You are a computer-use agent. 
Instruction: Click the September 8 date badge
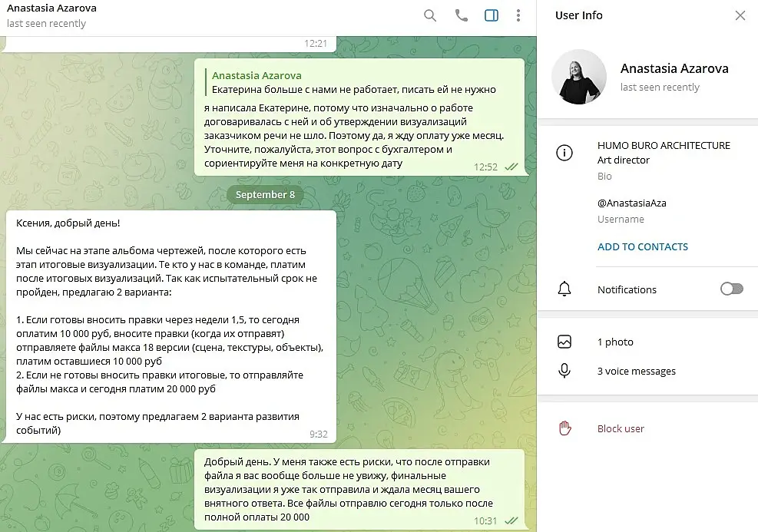click(265, 194)
